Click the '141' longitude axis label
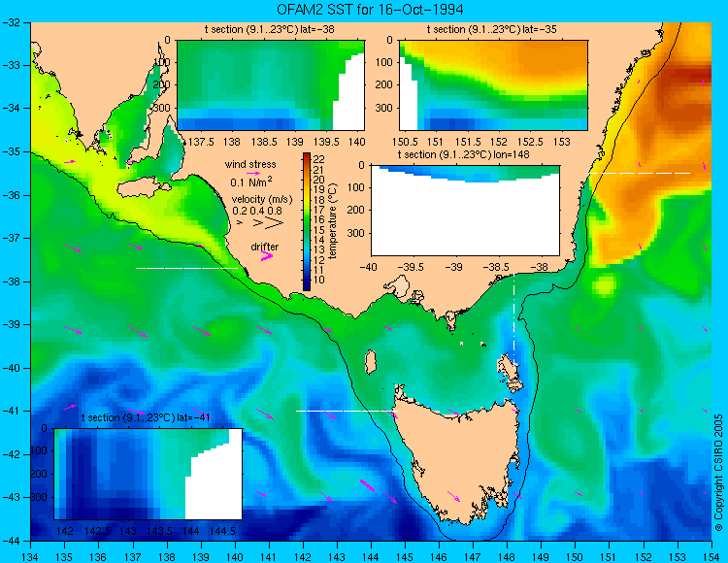 pyautogui.click(x=269, y=557)
